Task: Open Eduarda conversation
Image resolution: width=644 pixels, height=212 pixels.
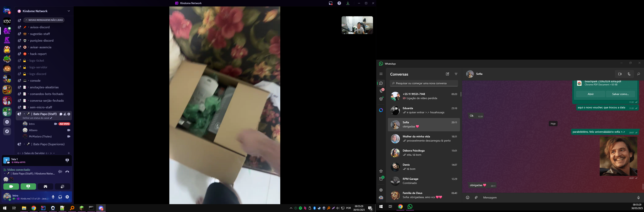Action: pyautogui.click(x=424, y=110)
